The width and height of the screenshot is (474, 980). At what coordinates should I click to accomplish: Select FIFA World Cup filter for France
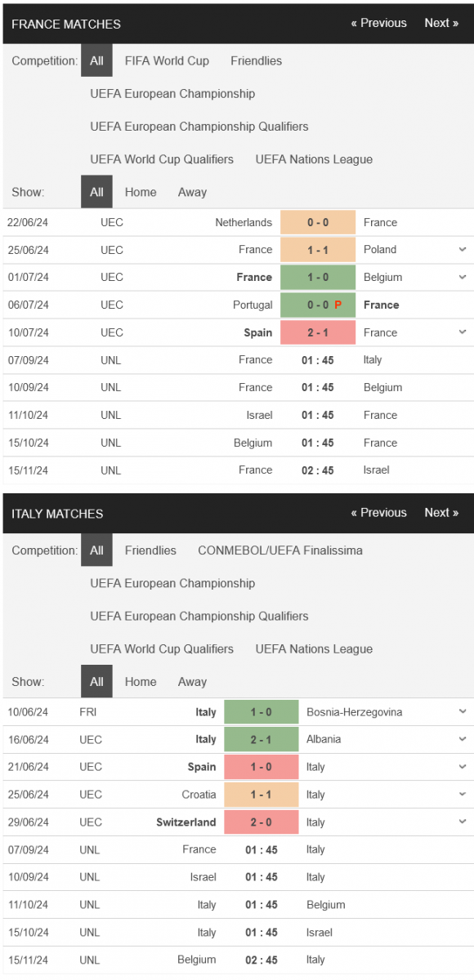tap(167, 60)
